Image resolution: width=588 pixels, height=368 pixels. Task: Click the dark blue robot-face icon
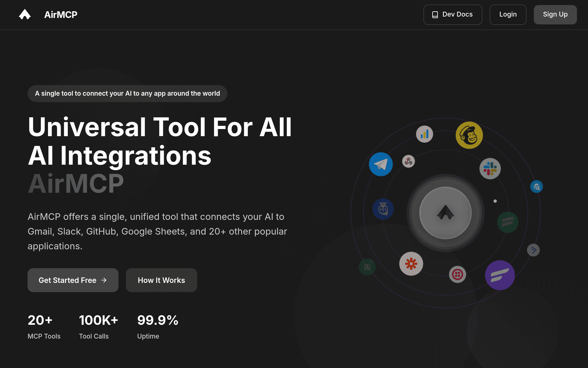click(383, 209)
